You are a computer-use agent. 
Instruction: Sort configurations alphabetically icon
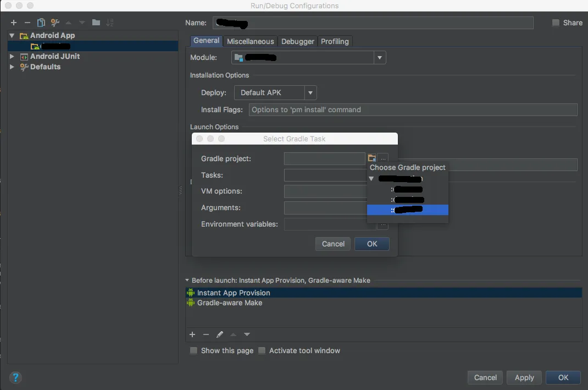click(x=109, y=23)
